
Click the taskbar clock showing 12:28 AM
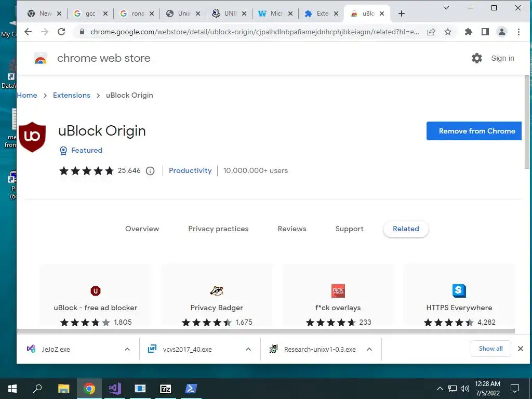pyautogui.click(x=487, y=389)
